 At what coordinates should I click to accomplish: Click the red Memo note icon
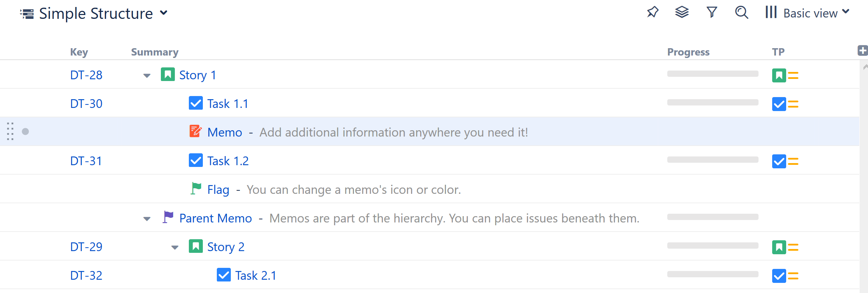(x=195, y=132)
